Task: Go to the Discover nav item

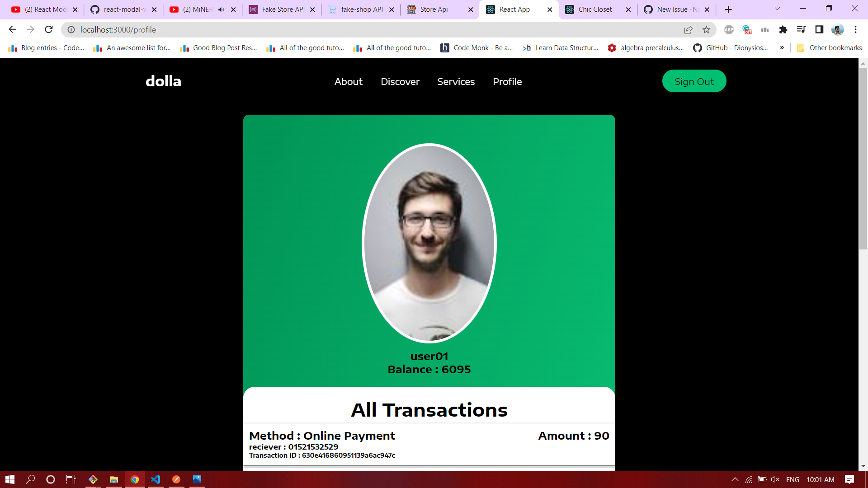Action: [400, 82]
